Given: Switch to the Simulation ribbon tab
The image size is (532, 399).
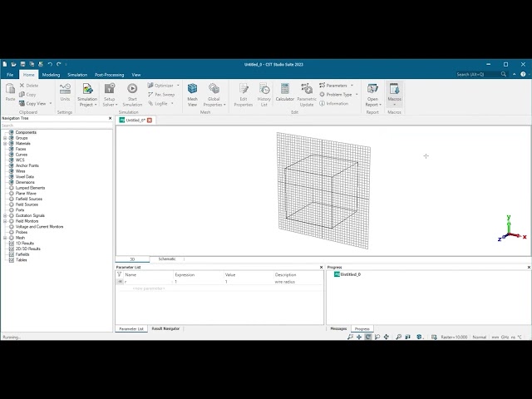Looking at the screenshot, I should click(77, 75).
